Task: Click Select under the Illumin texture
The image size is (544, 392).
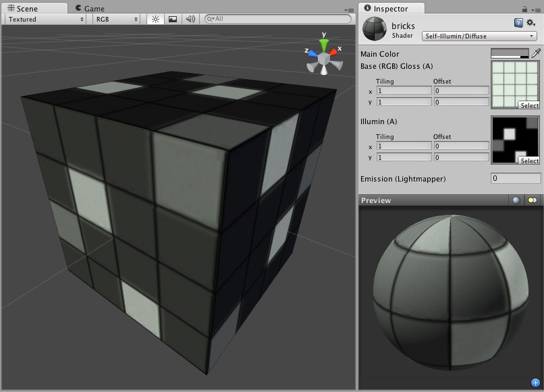Action: pyautogui.click(x=529, y=161)
